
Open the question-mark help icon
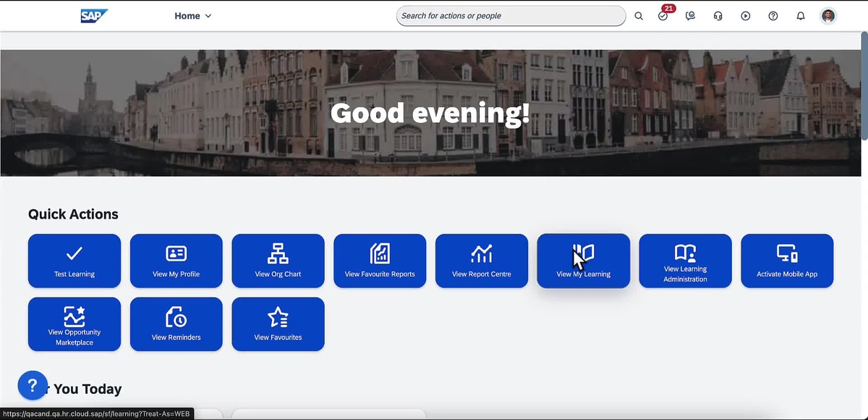click(773, 15)
